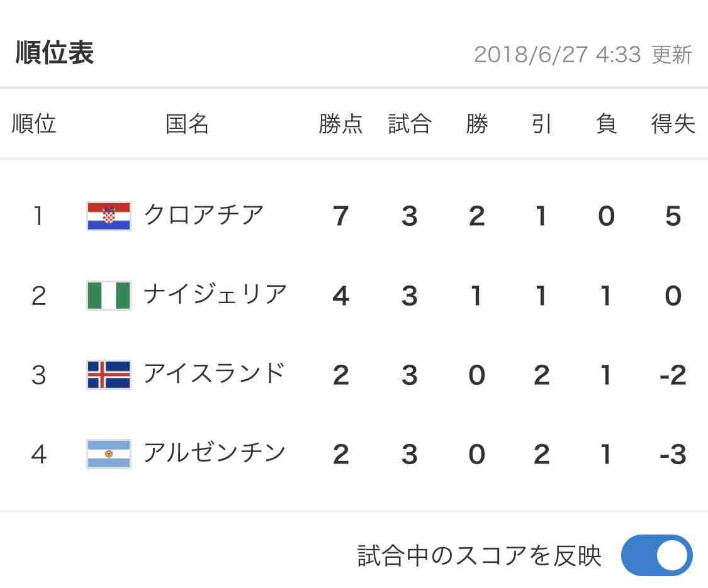Toggle the 試合中のスコアを反映 switch
Image resolution: width=708 pixels, height=588 pixels.
click(656, 555)
